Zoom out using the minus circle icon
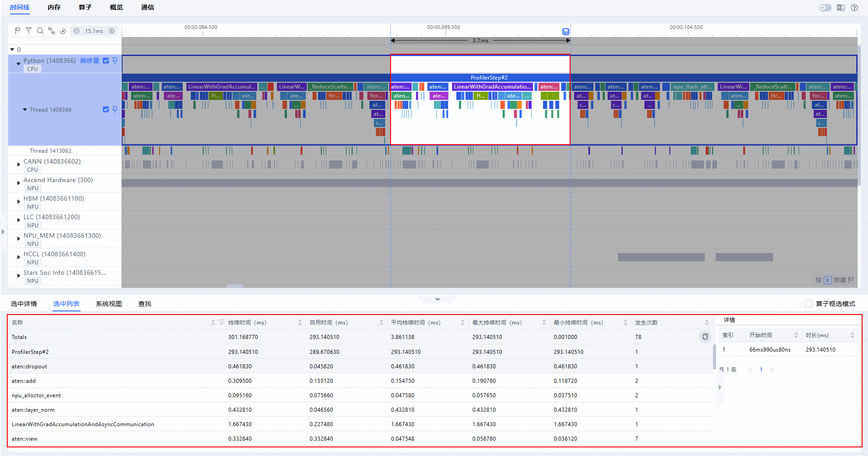 tap(76, 31)
